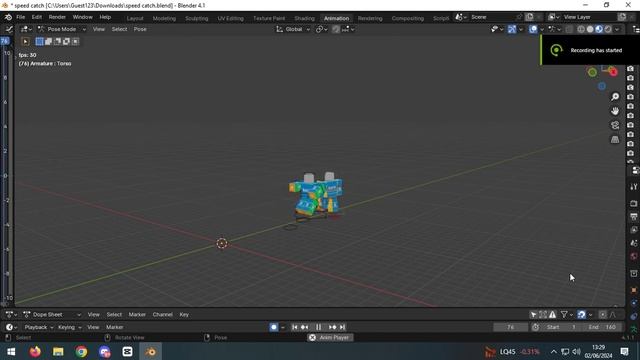Screen dimensions: 640x360
Task: Select the tweak tool icon
Action: point(25,41)
